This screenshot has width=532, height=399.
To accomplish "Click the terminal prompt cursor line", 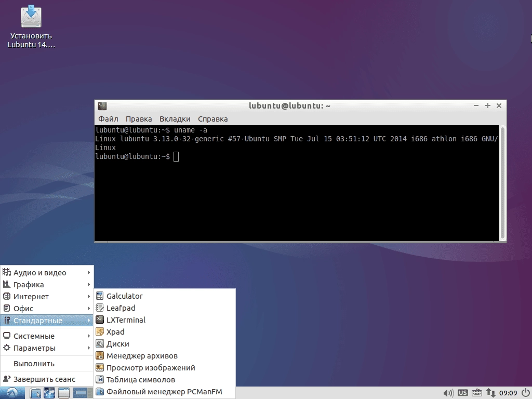I will tap(137, 156).
